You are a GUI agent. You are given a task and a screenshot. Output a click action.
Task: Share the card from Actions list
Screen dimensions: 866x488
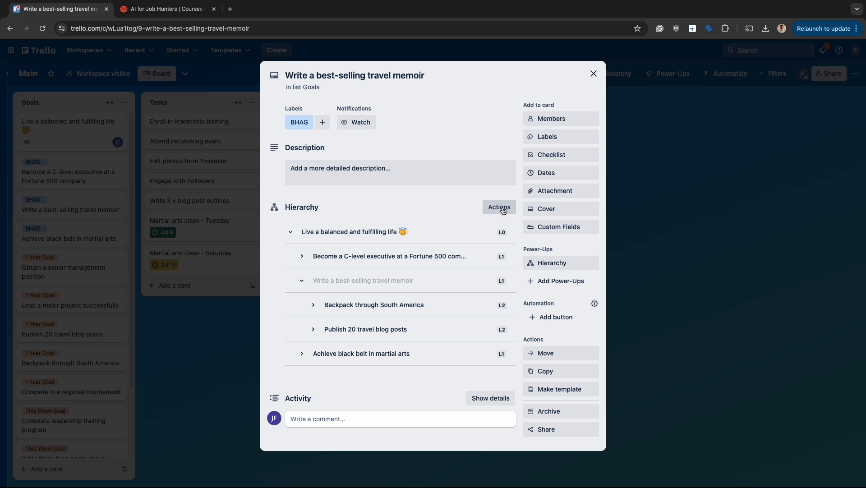click(x=561, y=429)
